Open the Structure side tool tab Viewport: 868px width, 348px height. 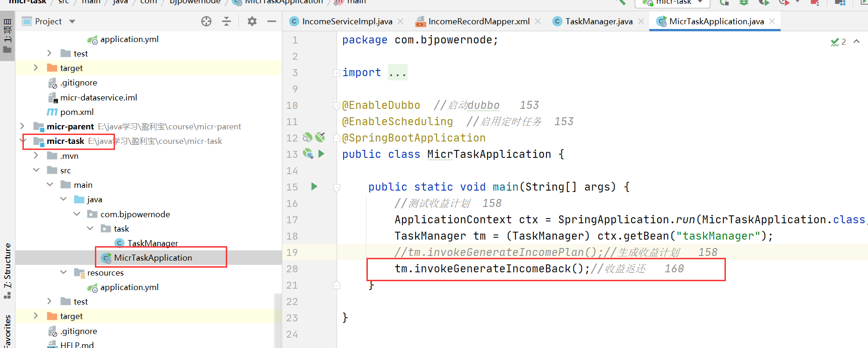coord(7,271)
